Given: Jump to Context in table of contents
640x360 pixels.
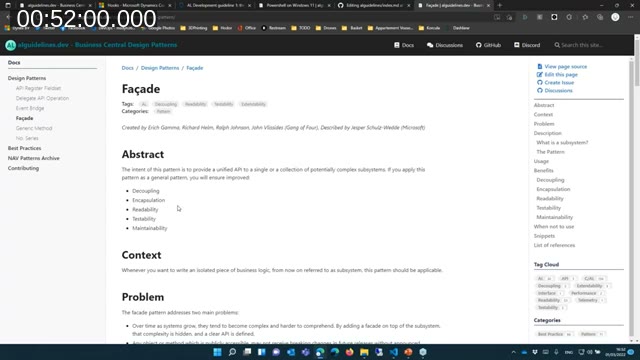Looking at the screenshot, I should tap(543, 115).
